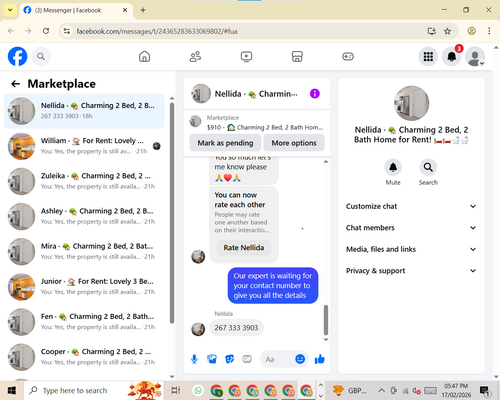Open the Gaming controller icon in top navigation
This screenshot has height=400, width=500.
point(348,57)
